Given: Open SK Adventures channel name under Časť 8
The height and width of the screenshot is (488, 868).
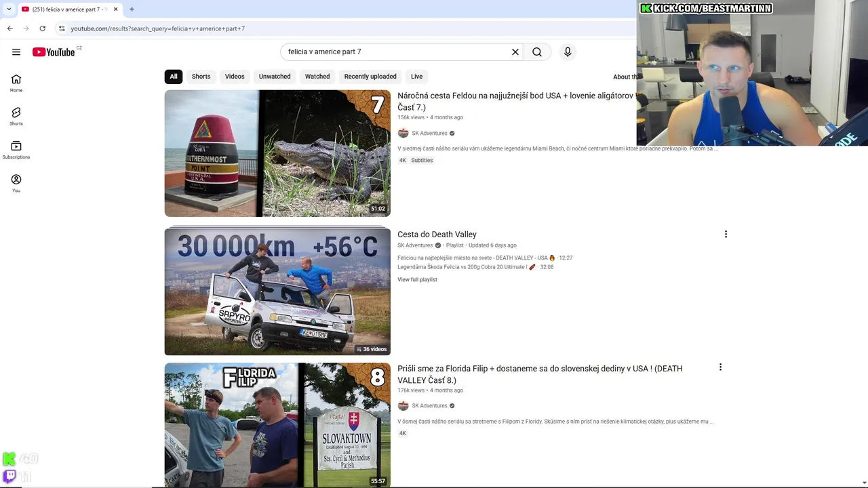Looking at the screenshot, I should (x=429, y=406).
